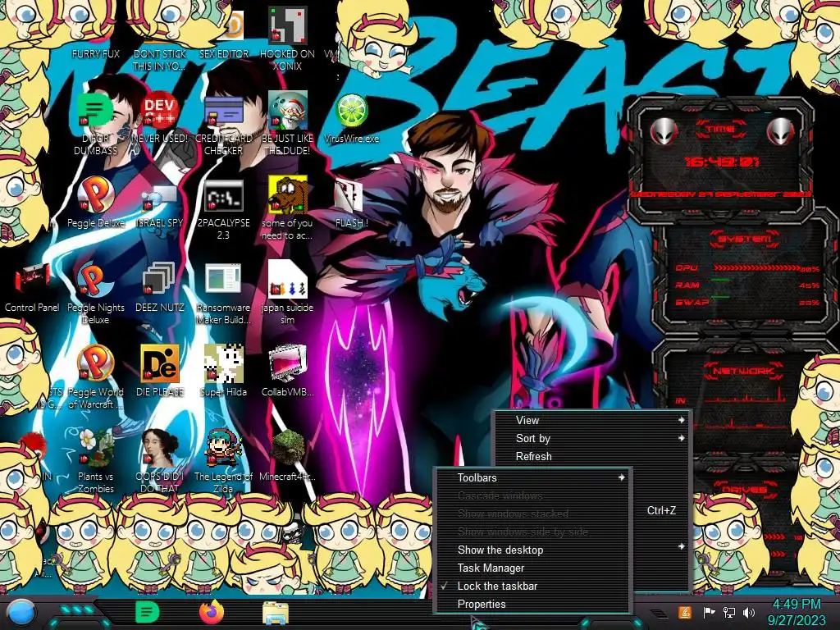Select the dog icon "some of you need to ac..."
Image resolution: width=840 pixels, height=630 pixels.
point(288,194)
